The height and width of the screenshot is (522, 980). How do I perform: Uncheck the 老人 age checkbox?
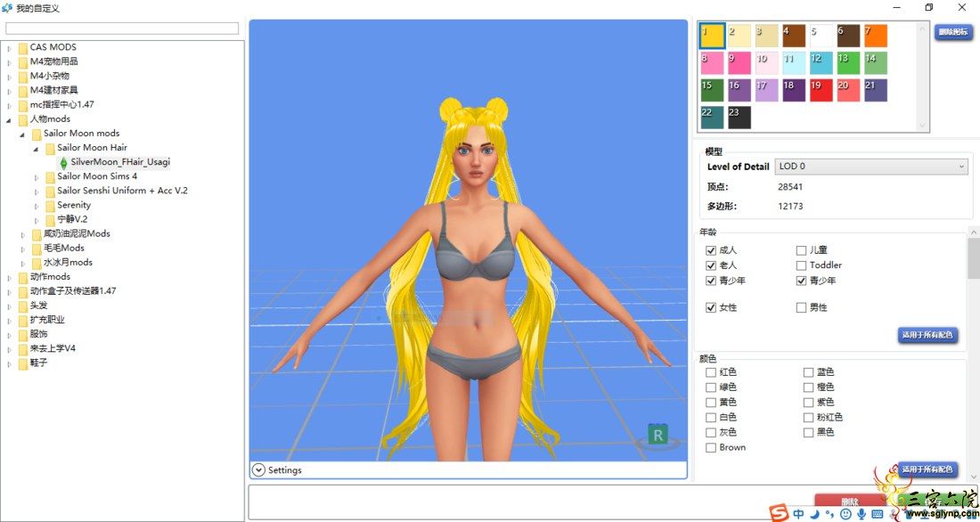pyautogui.click(x=711, y=265)
